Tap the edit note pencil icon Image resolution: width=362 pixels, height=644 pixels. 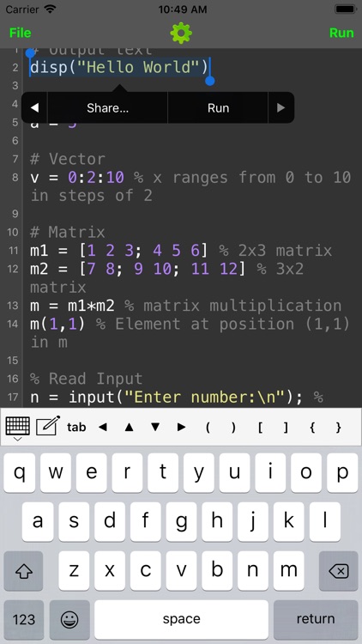tap(48, 426)
